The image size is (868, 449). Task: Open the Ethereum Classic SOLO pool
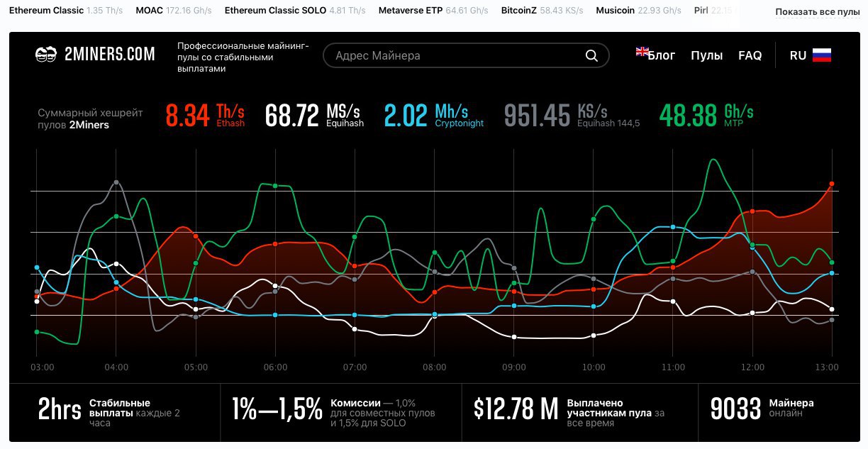pyautogui.click(x=295, y=11)
